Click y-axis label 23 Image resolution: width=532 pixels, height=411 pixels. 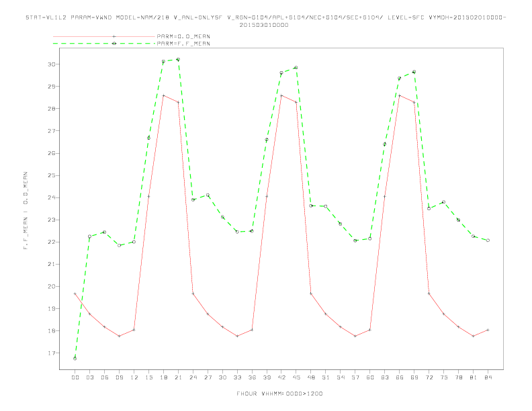51,220
